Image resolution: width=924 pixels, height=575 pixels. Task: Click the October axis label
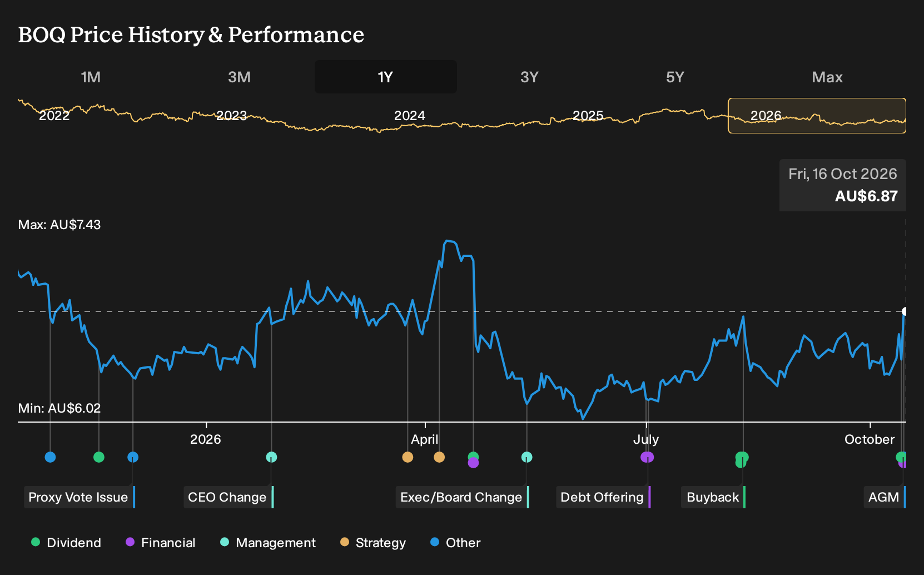pos(870,439)
